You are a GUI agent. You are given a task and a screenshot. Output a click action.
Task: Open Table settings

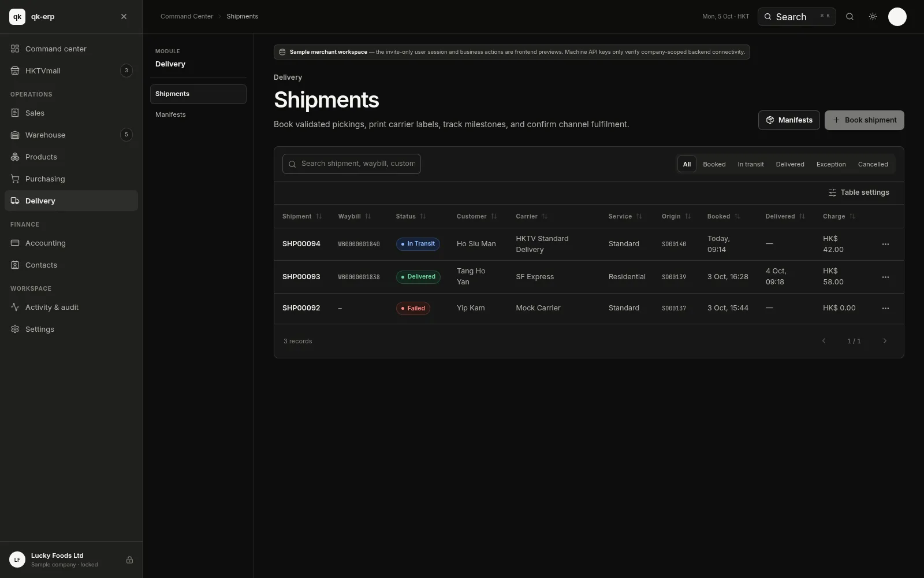pos(859,192)
